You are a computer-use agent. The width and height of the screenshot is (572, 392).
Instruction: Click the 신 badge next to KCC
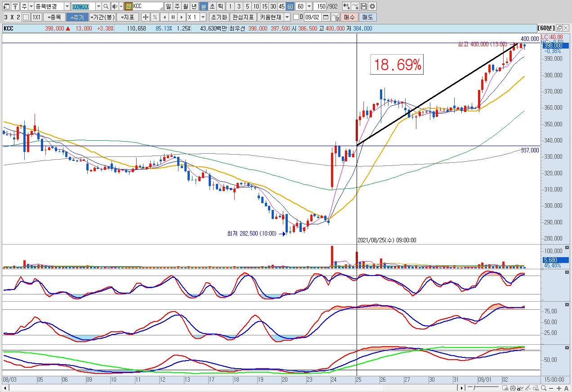(x=128, y=6)
